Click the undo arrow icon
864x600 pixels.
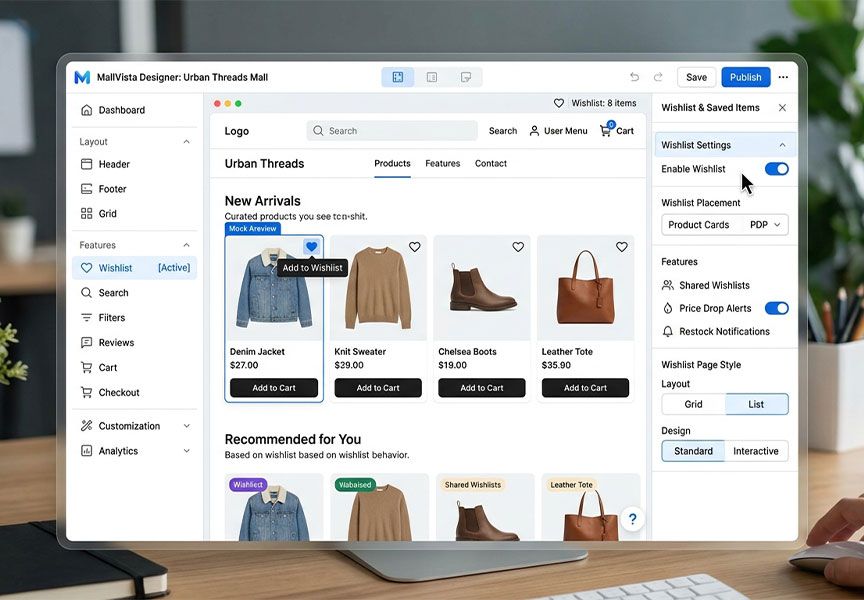635,77
